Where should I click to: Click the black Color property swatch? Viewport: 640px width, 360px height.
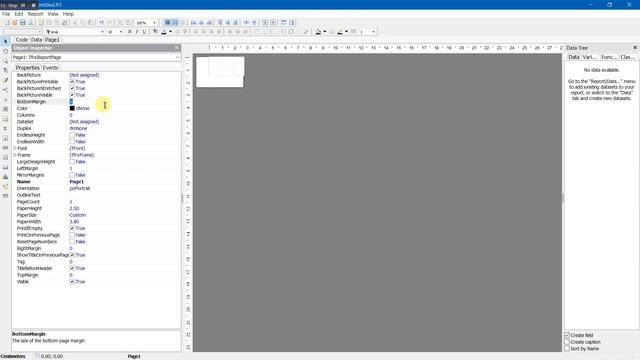tap(72, 108)
